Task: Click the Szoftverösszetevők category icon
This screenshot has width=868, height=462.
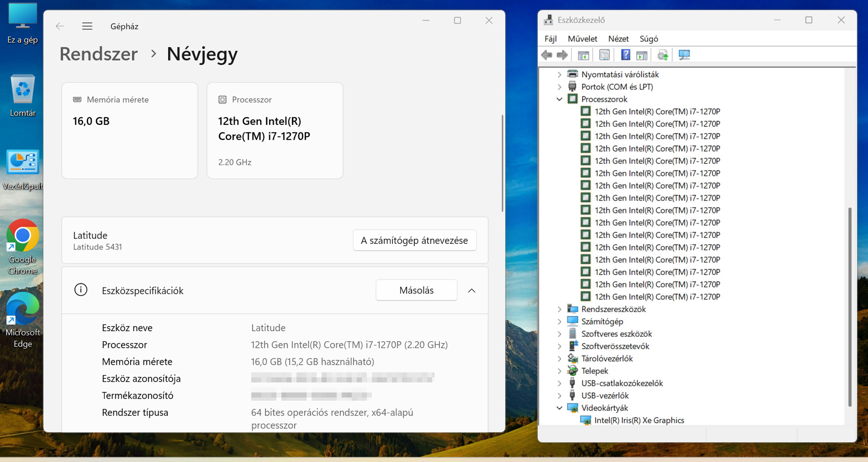Action: click(x=573, y=346)
